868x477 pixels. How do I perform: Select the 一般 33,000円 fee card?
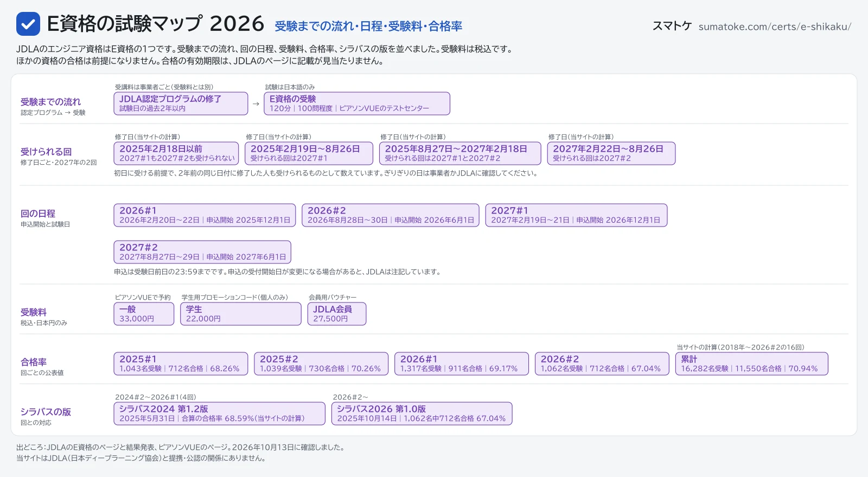[144, 314]
